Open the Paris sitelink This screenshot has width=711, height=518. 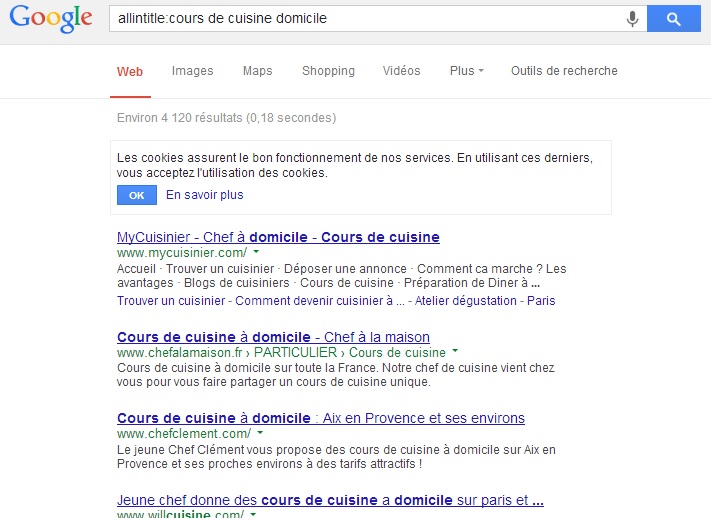coord(541,301)
